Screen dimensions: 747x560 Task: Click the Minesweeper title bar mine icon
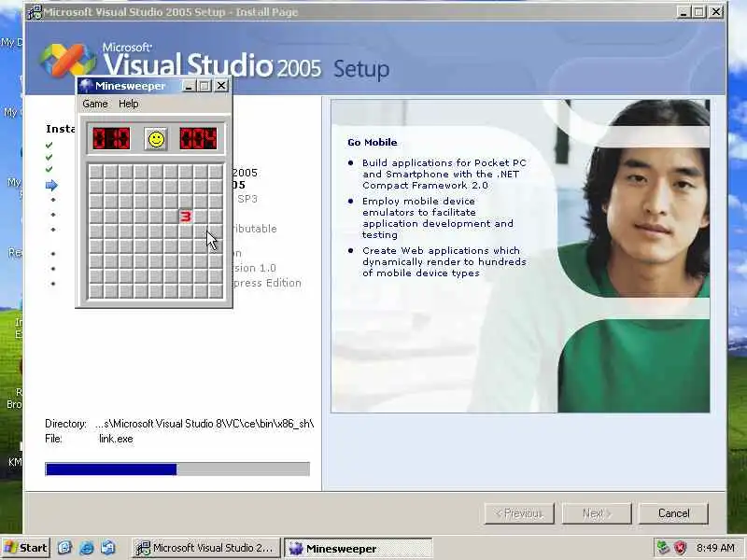click(86, 86)
